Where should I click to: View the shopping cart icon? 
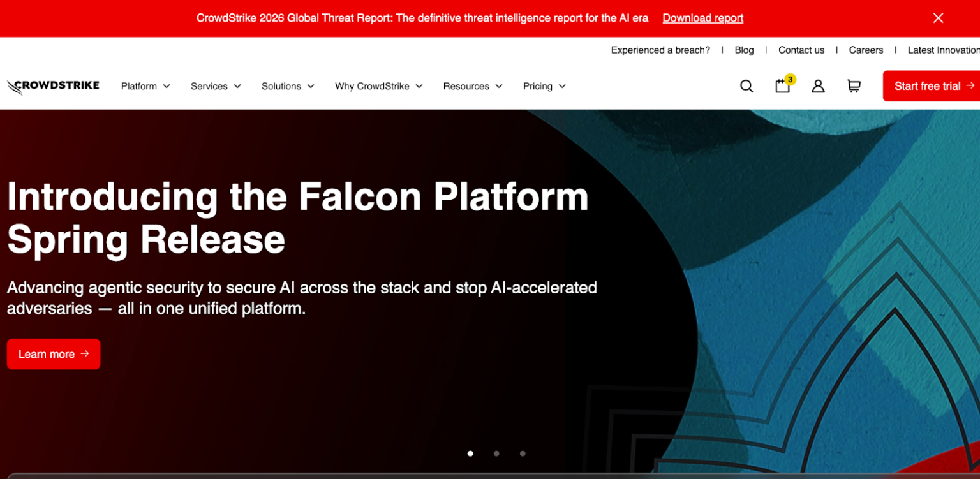[x=854, y=86]
